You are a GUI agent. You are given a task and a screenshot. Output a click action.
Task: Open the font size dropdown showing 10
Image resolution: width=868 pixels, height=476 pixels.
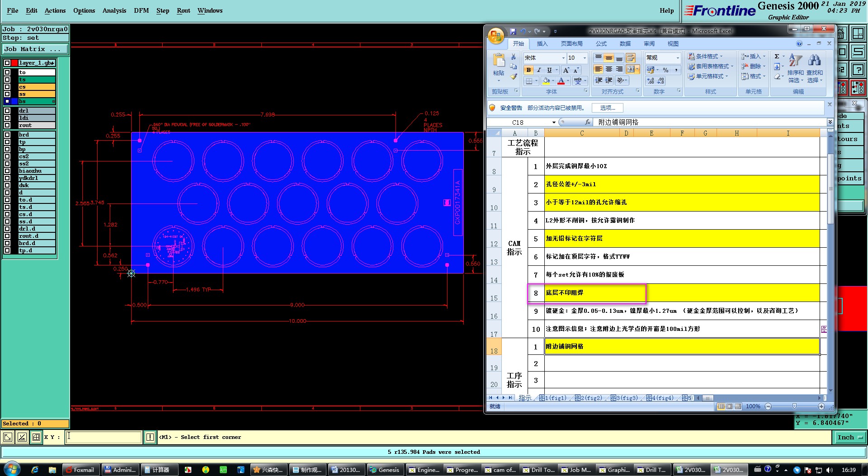[x=585, y=58]
